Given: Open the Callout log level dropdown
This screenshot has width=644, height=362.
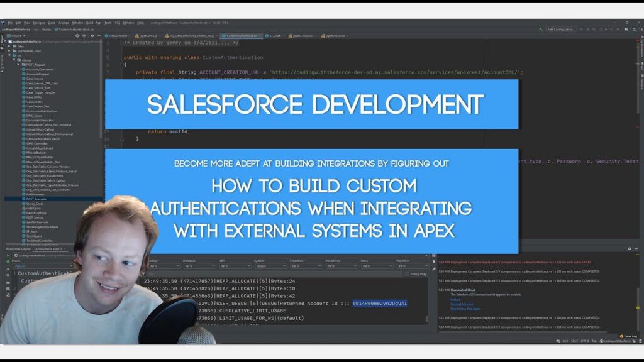Looking at the screenshot, I should 164,266.
